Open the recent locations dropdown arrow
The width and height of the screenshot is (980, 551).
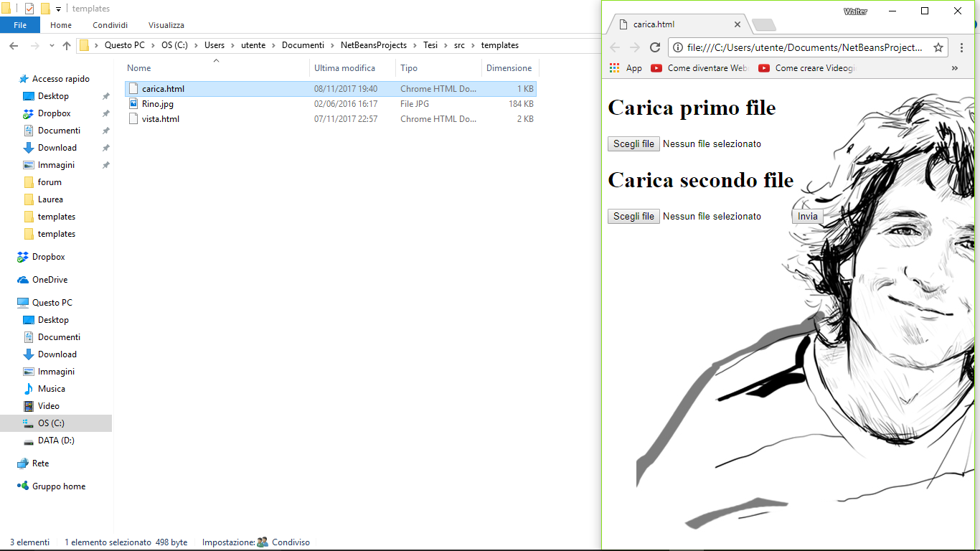[x=51, y=45]
